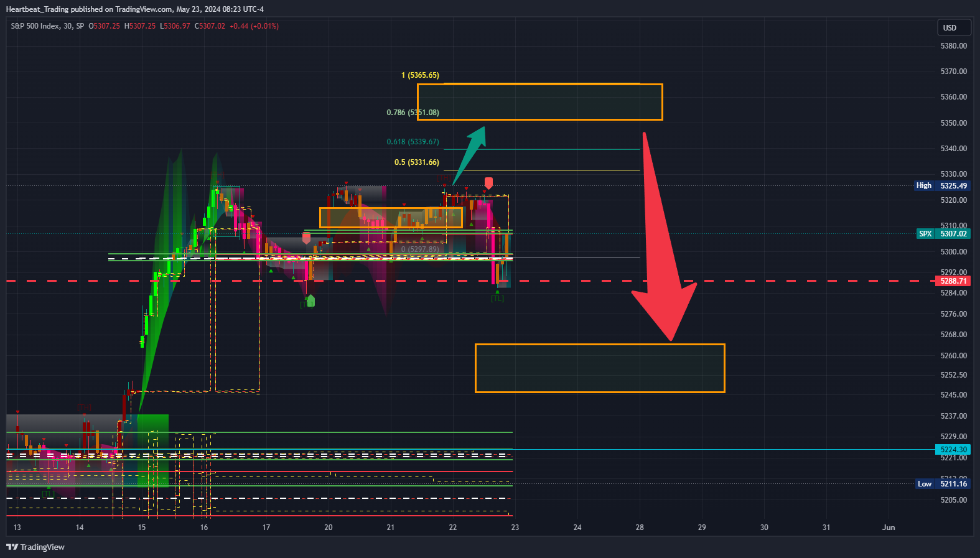Select the Fib 0.618 (5339.67) label
This screenshot has width=980, height=558.
click(x=413, y=142)
